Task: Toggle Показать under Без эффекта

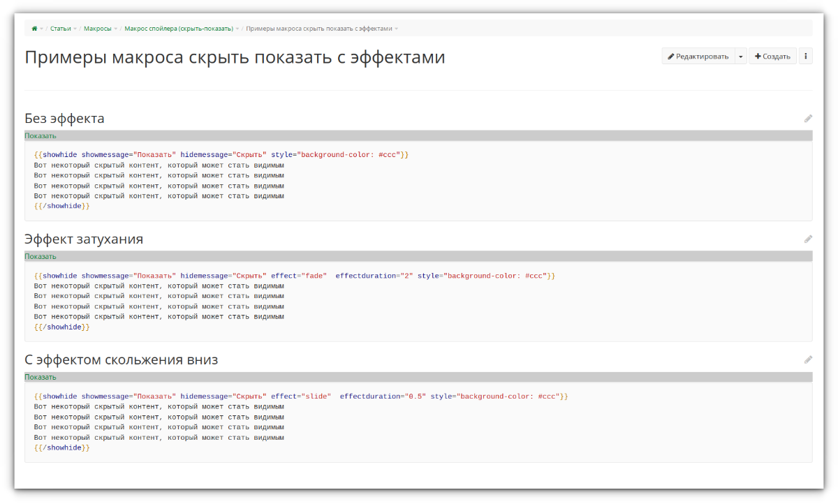Action: [41, 135]
